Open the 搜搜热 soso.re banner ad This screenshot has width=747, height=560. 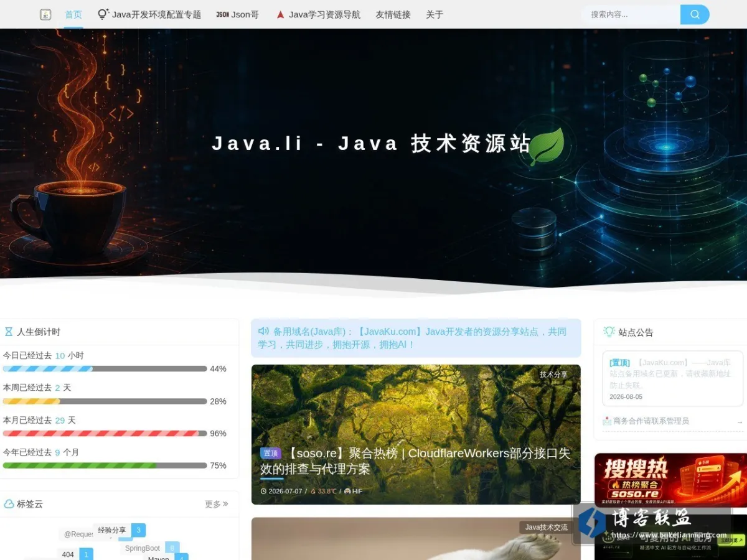tap(670, 479)
